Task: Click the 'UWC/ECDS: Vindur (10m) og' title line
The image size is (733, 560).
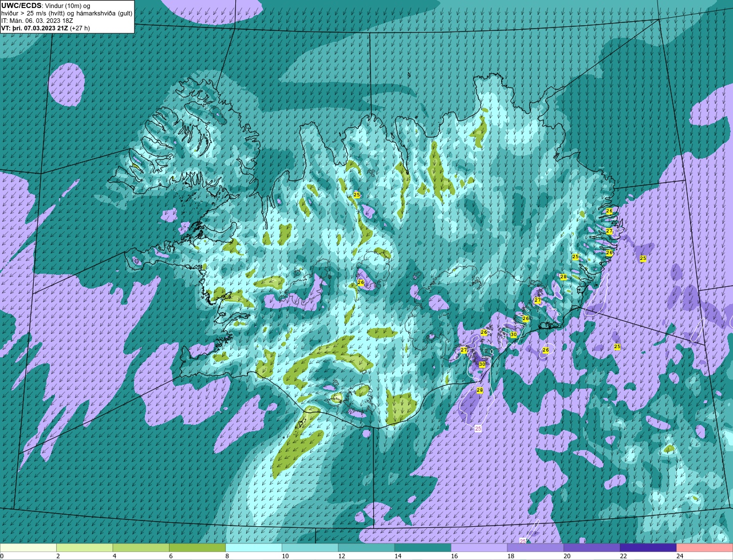Action: (x=46, y=6)
